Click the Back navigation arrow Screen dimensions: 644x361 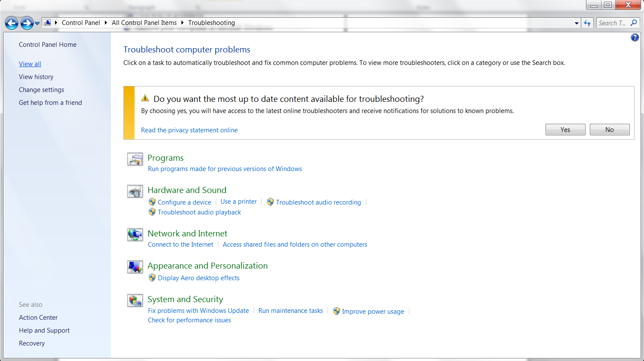click(x=12, y=23)
